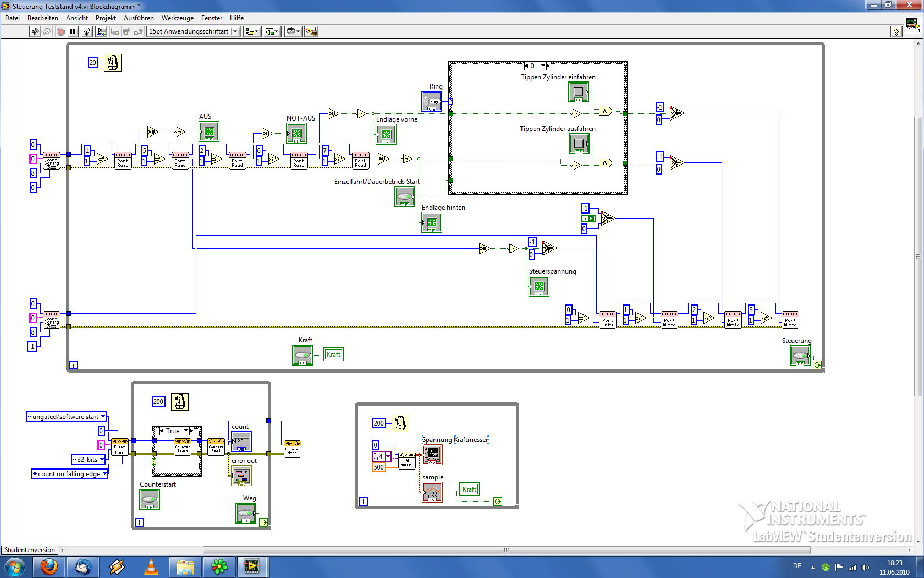924x578 pixels.
Task: Open the ungated/software start enum constant
Action: click(66, 417)
